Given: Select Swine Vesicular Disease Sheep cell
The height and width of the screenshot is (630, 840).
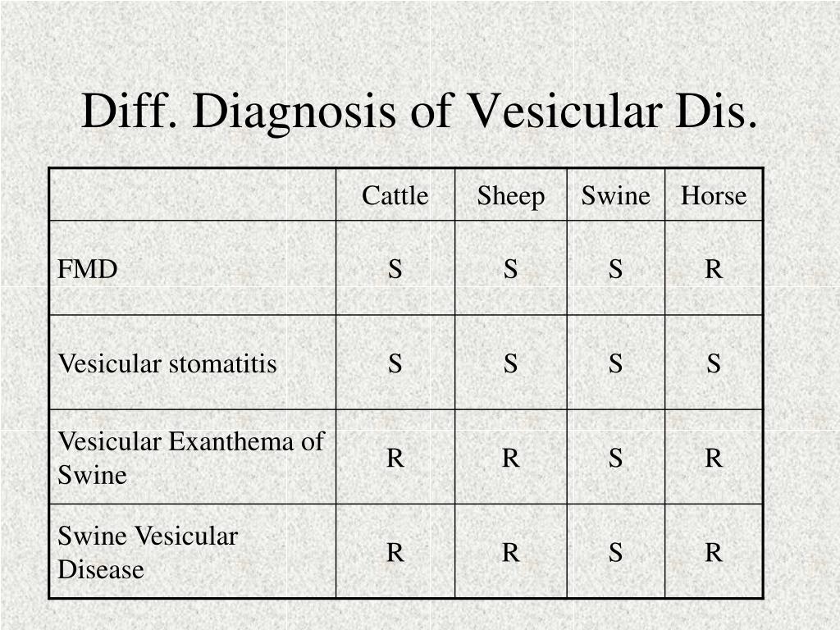Looking at the screenshot, I should (510, 552).
